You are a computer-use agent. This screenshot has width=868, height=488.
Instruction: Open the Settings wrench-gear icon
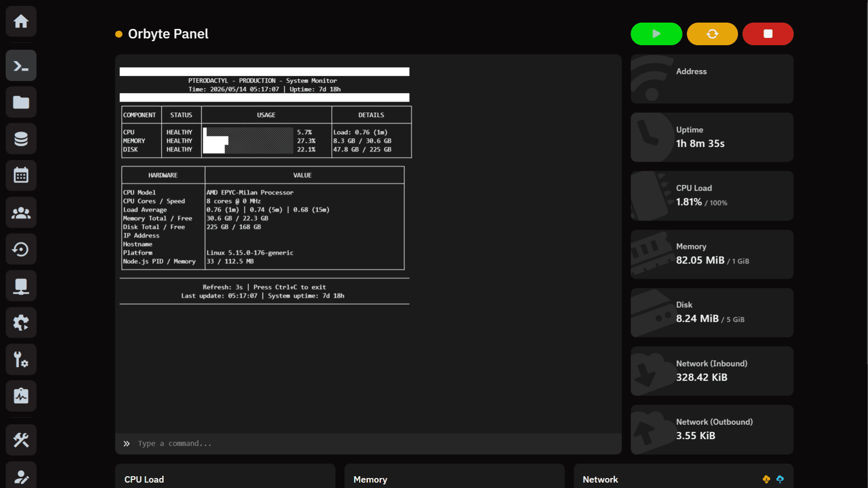click(x=21, y=359)
